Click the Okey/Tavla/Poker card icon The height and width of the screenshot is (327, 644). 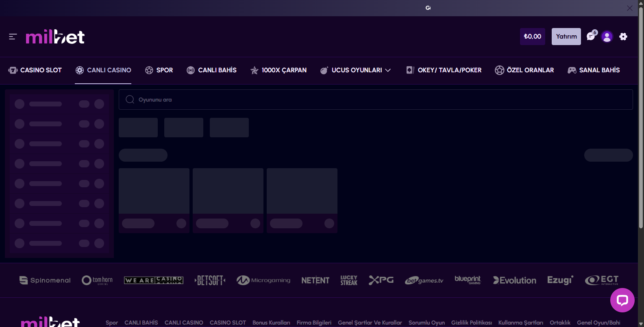click(x=410, y=70)
